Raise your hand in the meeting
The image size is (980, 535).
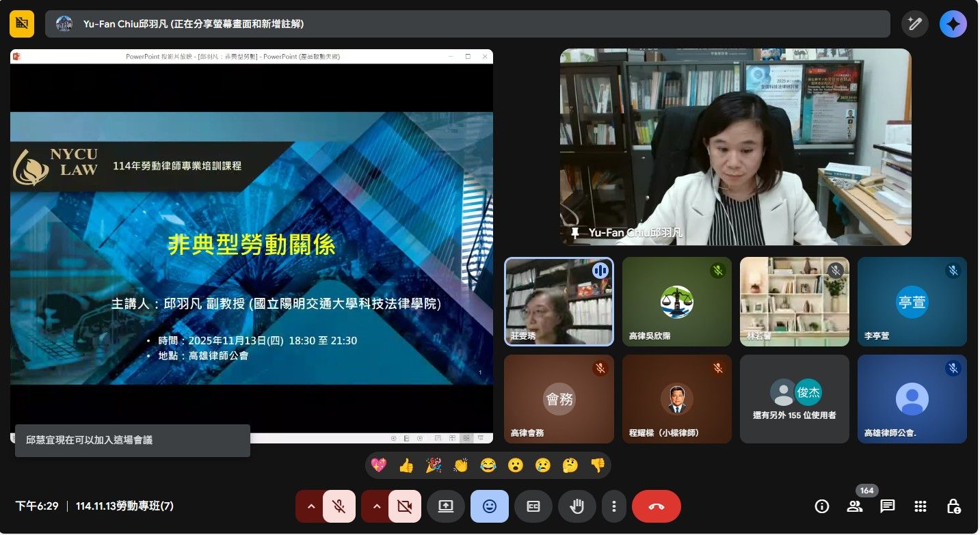pyautogui.click(x=577, y=506)
